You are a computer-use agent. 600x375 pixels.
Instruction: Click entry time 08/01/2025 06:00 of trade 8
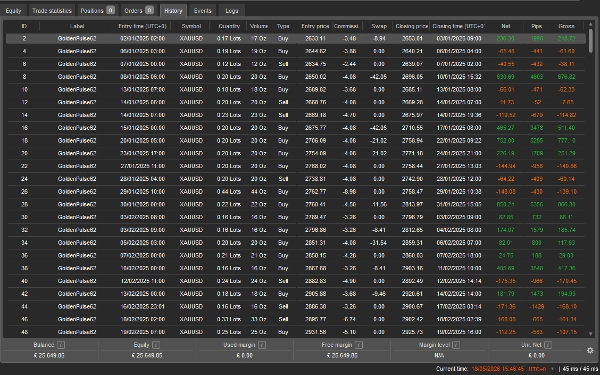[142, 77]
